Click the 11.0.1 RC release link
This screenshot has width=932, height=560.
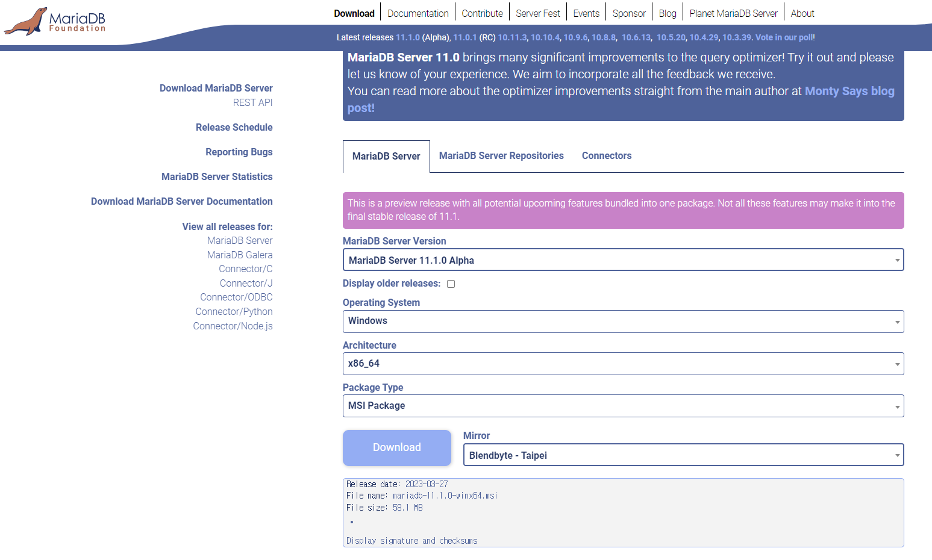point(465,37)
